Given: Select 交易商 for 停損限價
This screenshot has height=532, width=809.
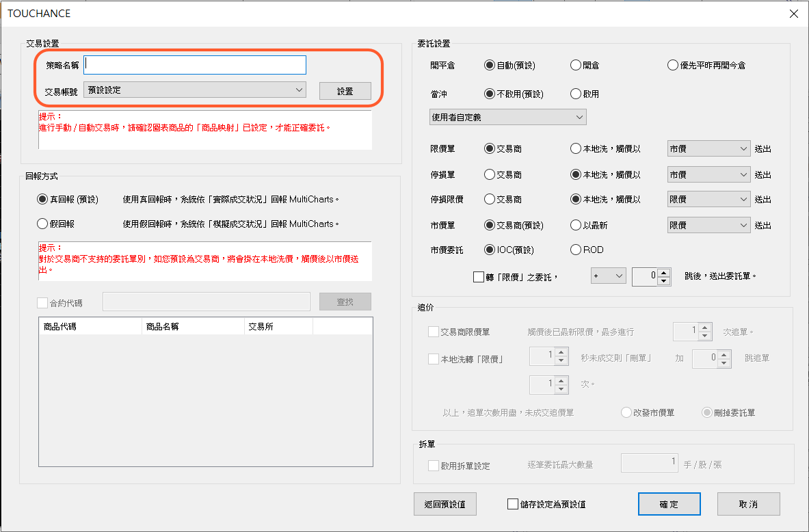Looking at the screenshot, I should pos(490,199).
